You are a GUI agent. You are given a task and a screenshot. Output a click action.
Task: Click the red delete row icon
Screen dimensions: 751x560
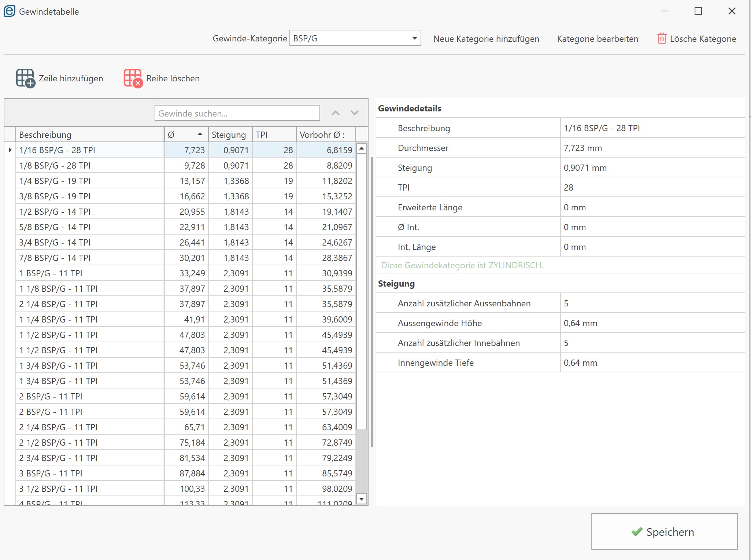[133, 78]
